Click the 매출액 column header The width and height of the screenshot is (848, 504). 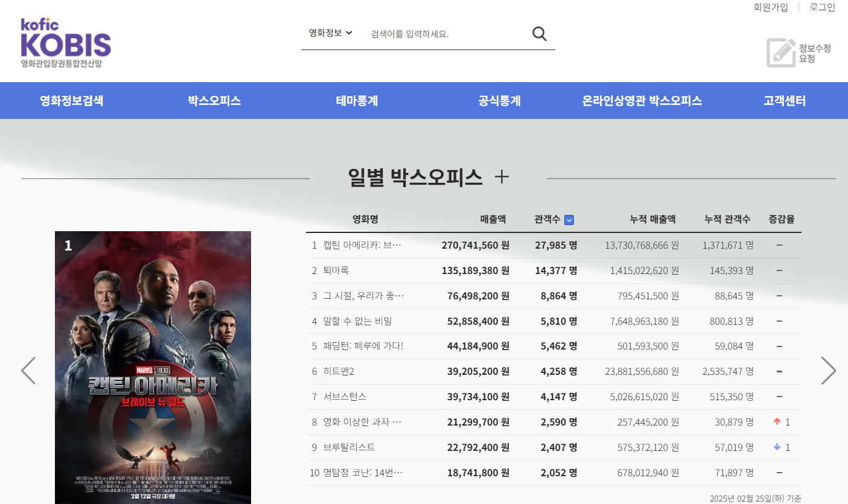493,220
